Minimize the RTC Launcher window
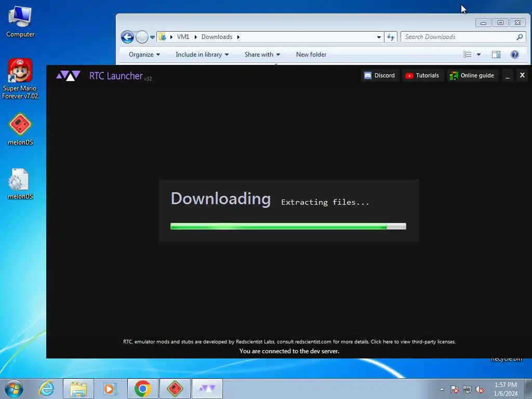This screenshot has width=532, height=399. pos(508,76)
